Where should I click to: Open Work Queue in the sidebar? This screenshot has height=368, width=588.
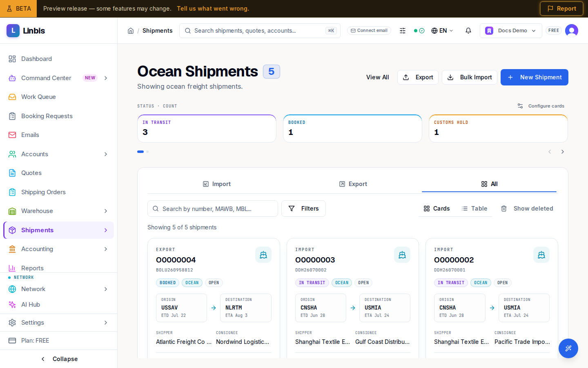(x=58, y=97)
